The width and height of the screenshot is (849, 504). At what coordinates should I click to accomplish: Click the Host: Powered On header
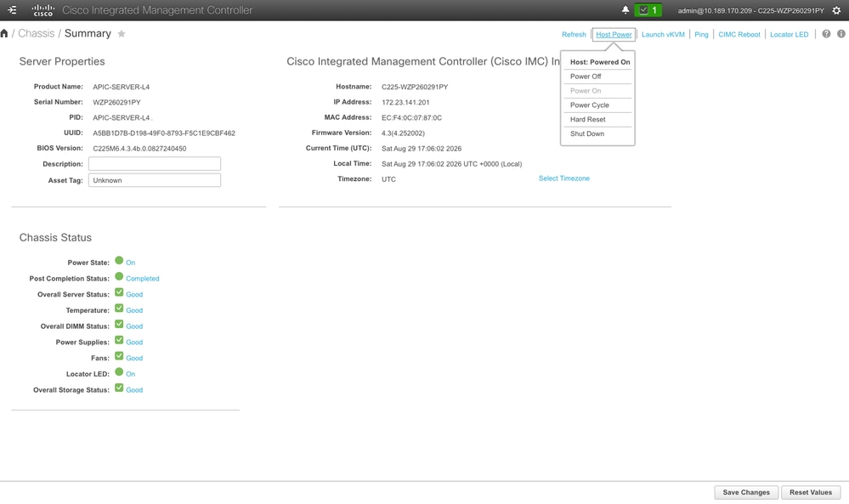(x=600, y=62)
